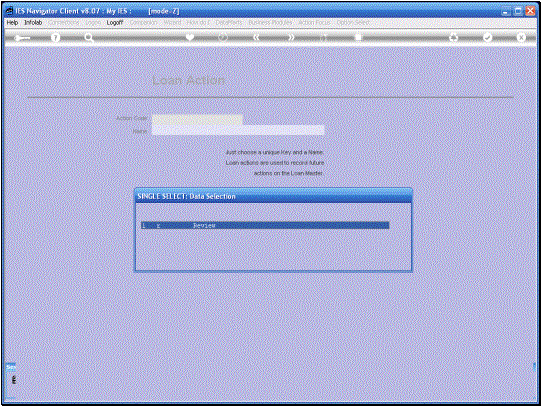The image size is (541, 406).
Task: Click the checkmark confirm icon
Action: pyautogui.click(x=487, y=37)
